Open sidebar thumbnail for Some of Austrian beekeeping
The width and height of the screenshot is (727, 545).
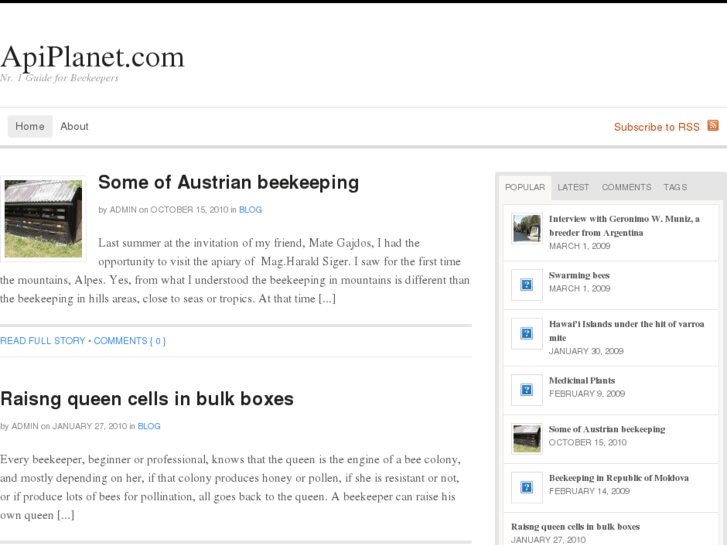527,438
